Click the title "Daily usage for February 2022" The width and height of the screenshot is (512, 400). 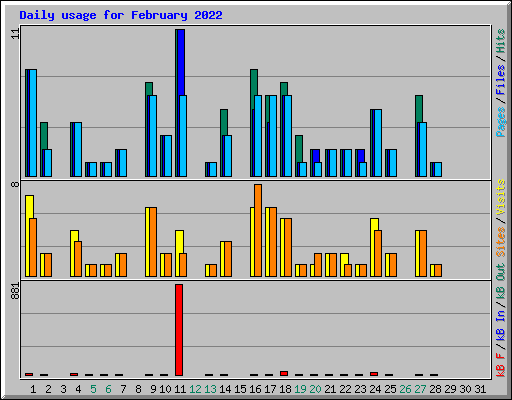click(x=121, y=15)
